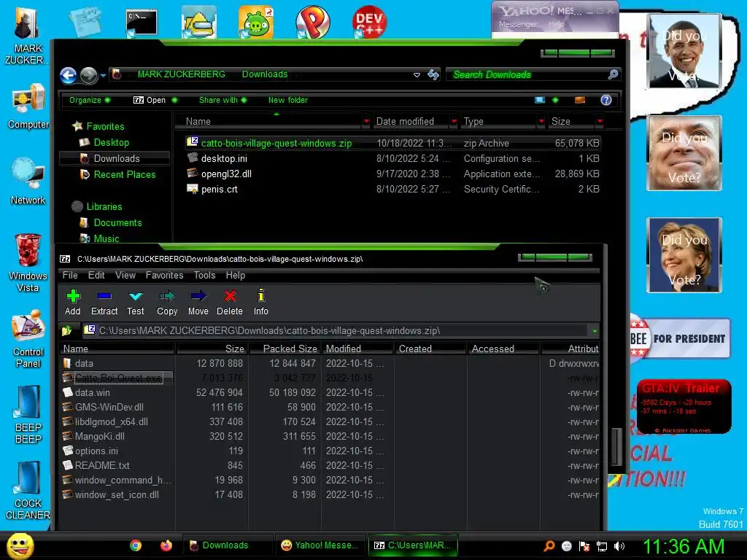
Task: Click the Move button in 7-Zip
Action: (198, 303)
